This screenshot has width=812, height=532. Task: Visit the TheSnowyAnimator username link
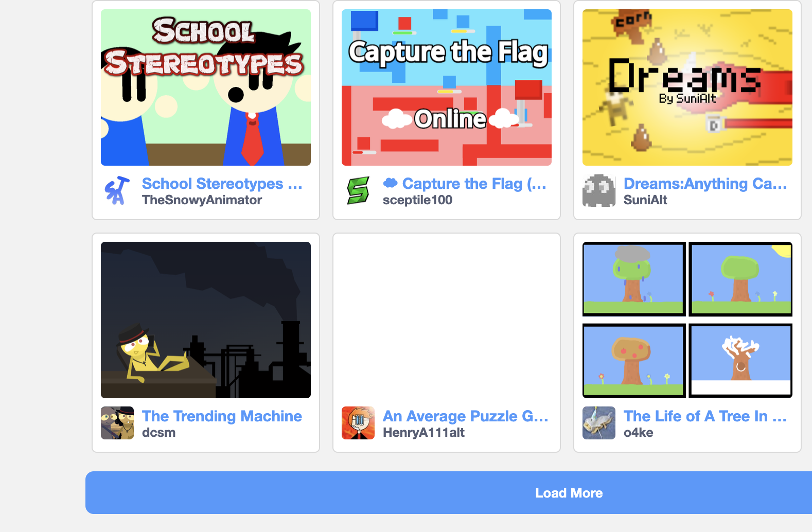[202, 200]
